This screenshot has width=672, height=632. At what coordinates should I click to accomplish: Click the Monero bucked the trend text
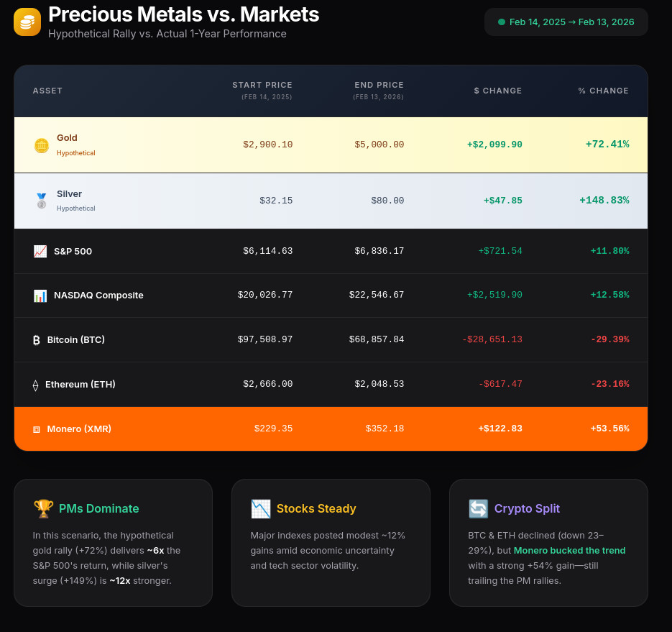click(x=569, y=551)
